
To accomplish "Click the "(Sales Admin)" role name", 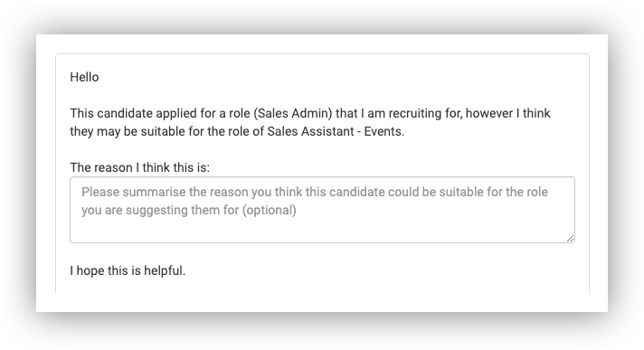I will (292, 113).
